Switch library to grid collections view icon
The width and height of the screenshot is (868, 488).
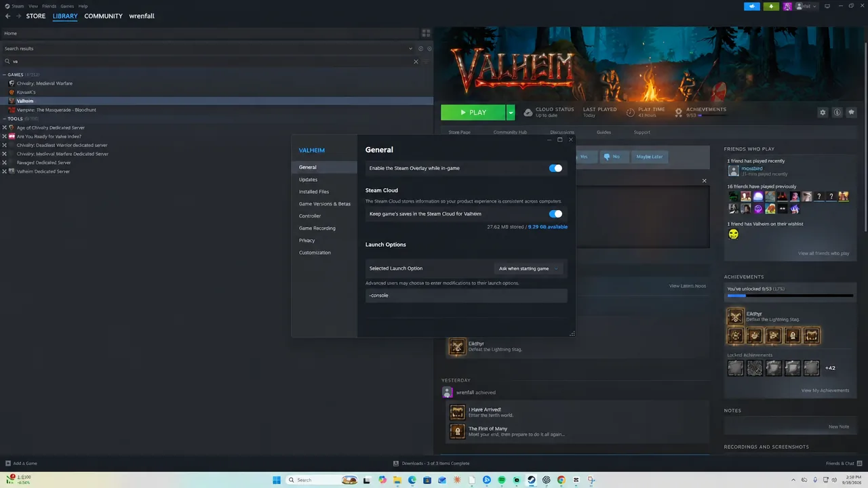coord(426,33)
